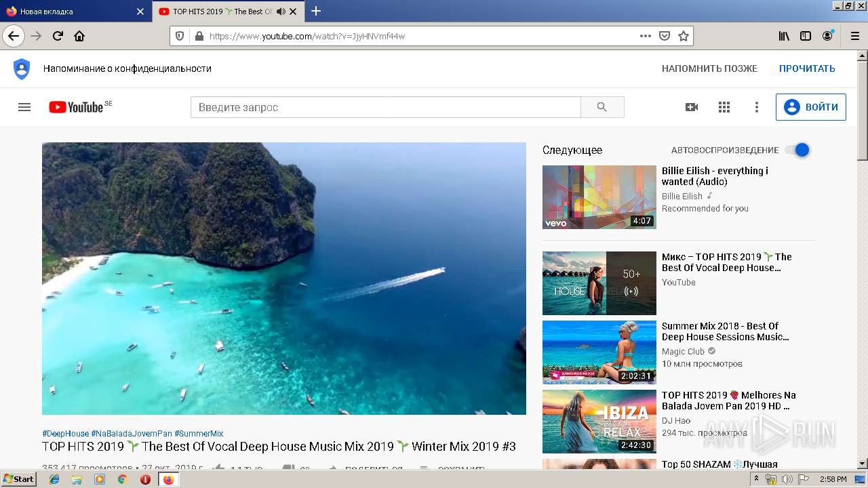The width and height of the screenshot is (868, 488).
Task: Open Summer Mix 2018 video thumbnail
Action: pyautogui.click(x=599, y=352)
